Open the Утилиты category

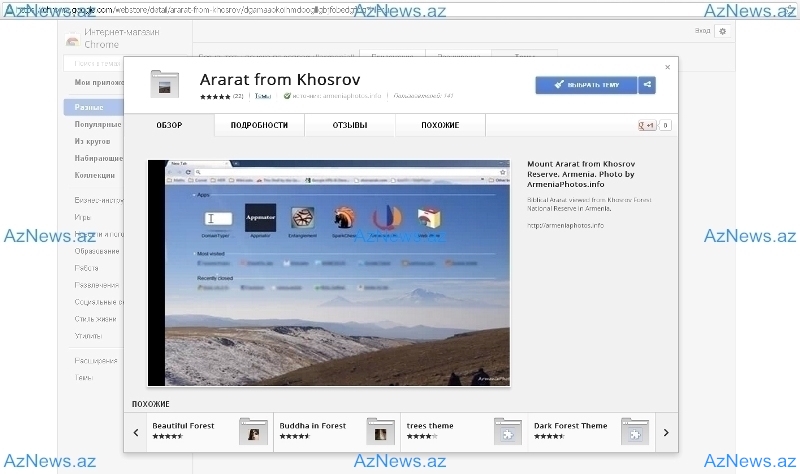coord(88,336)
